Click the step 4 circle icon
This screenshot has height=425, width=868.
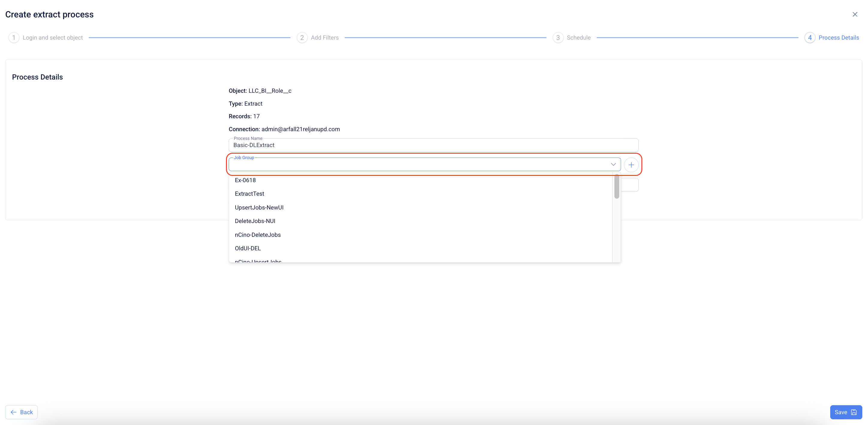(810, 38)
